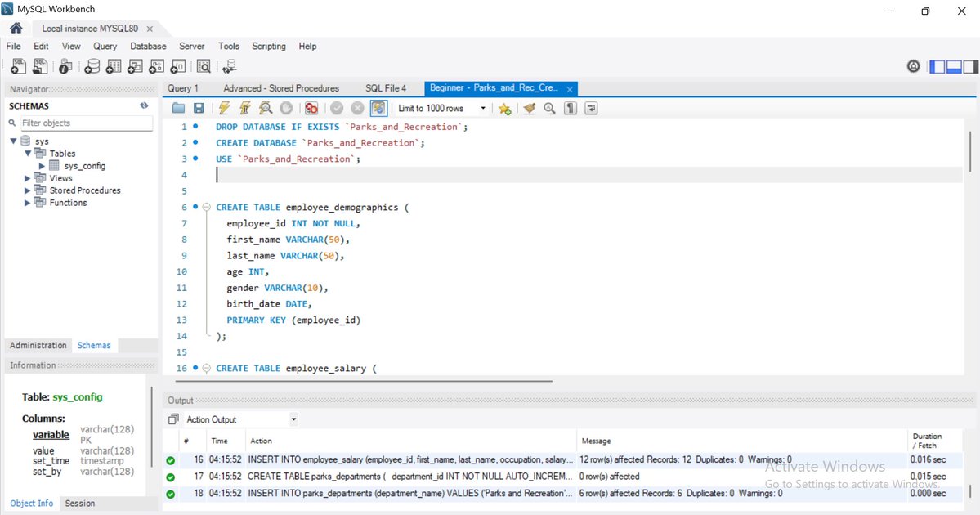980x515 pixels.
Task: Expand the Views folder
Action: pos(28,178)
